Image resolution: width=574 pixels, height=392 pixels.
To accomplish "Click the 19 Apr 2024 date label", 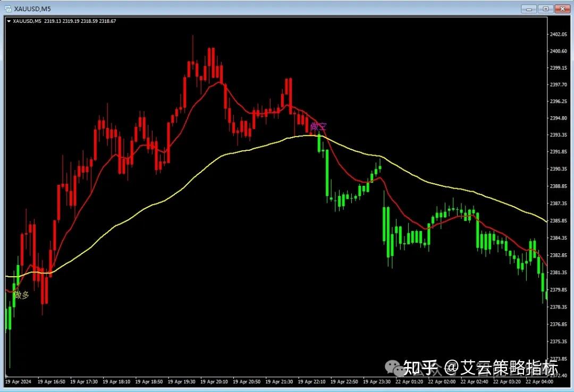I will pyautogui.click(x=18, y=382).
